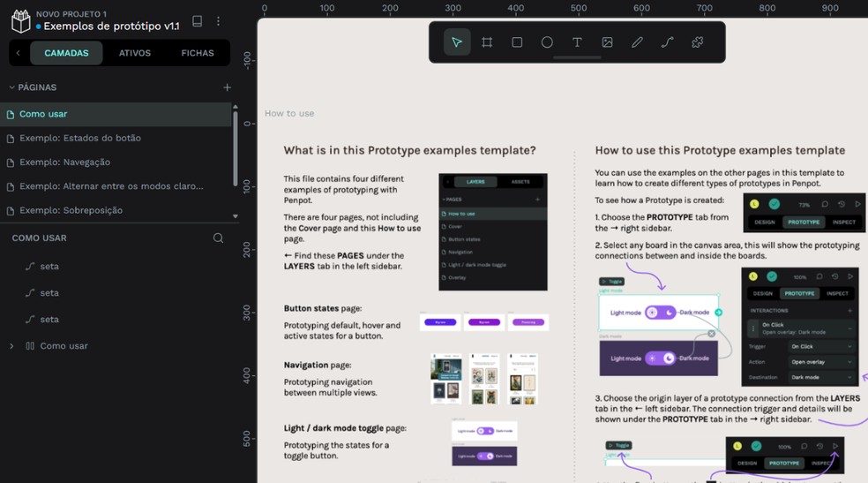Click heading How to use this Prototype examples template
The height and width of the screenshot is (483, 868).
click(720, 151)
